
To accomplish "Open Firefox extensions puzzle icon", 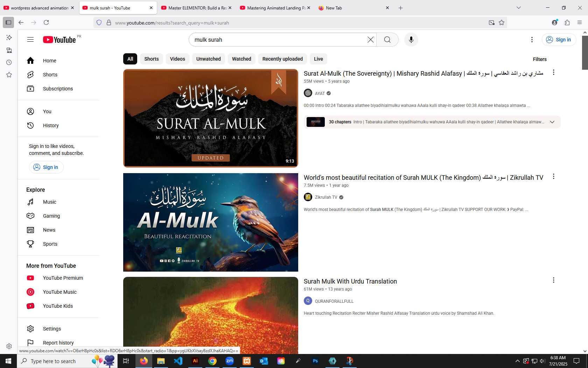I will pos(567,22).
